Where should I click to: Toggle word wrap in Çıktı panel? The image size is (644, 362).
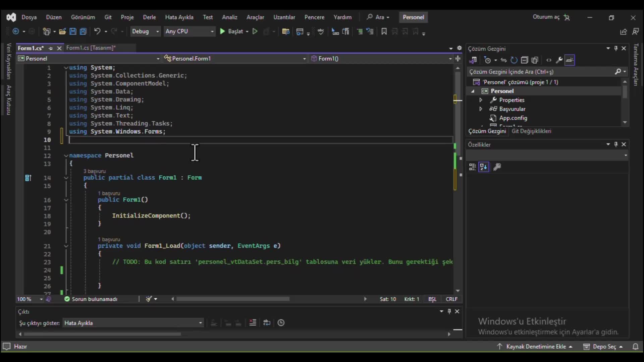(x=267, y=323)
